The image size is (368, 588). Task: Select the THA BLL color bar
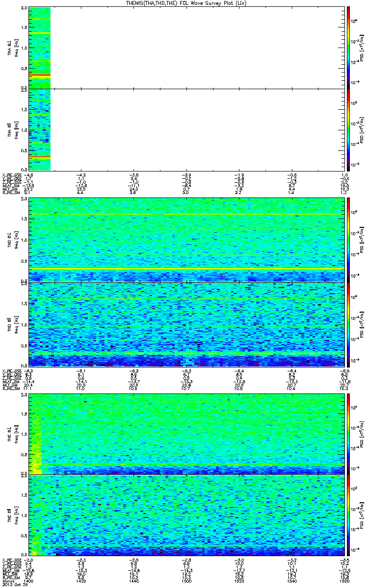[x=349, y=48]
